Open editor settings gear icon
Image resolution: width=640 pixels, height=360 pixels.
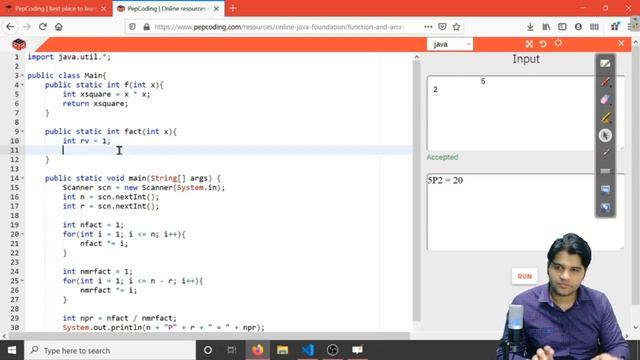click(558, 43)
